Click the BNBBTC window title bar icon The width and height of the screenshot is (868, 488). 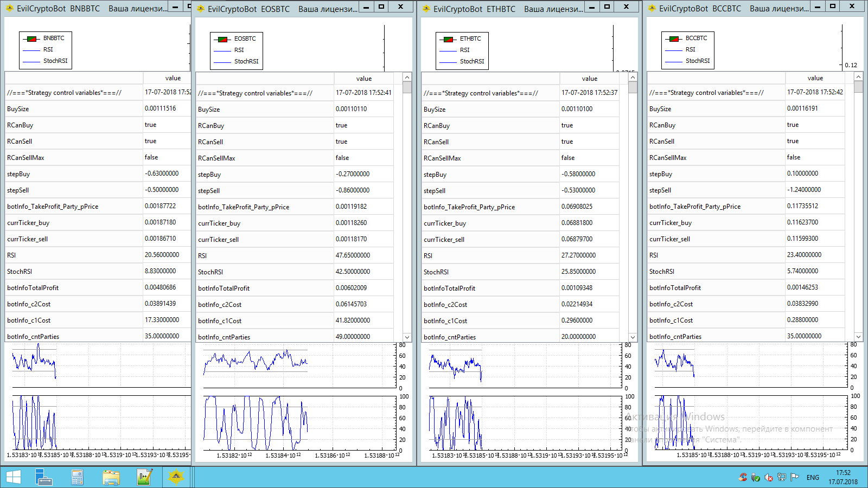(x=9, y=8)
